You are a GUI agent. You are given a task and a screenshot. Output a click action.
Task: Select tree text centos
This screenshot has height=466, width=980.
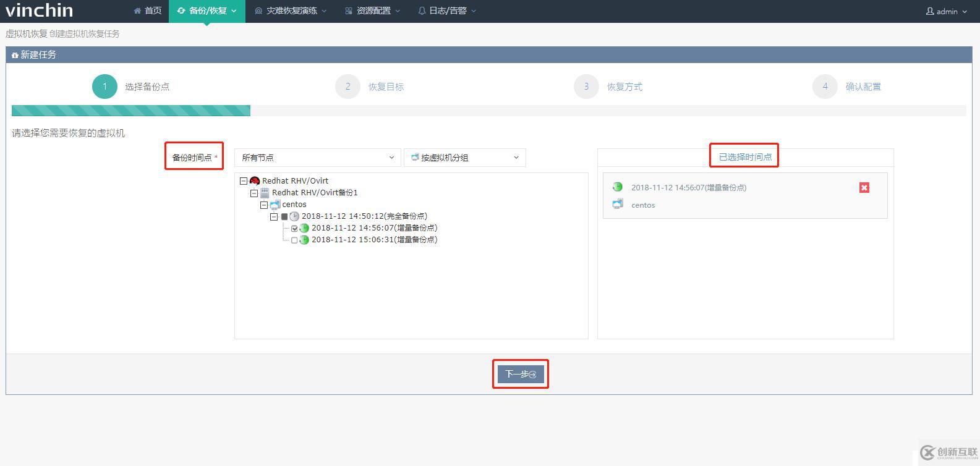[x=294, y=205]
